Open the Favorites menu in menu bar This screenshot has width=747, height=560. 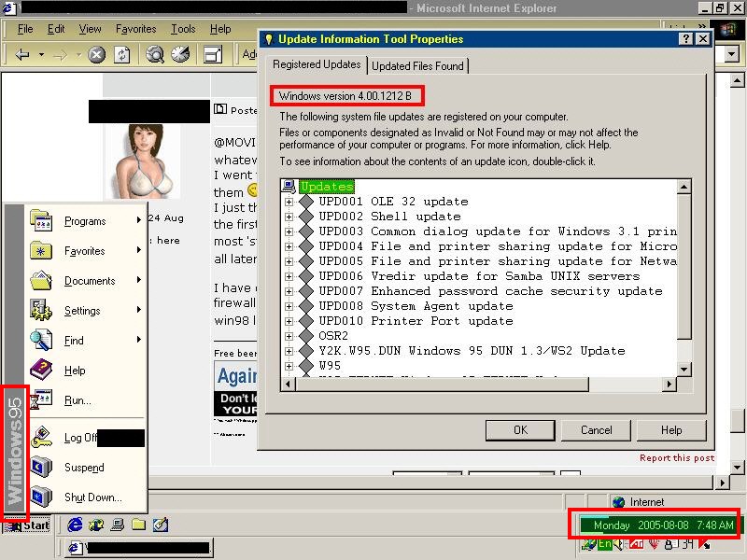click(x=135, y=29)
